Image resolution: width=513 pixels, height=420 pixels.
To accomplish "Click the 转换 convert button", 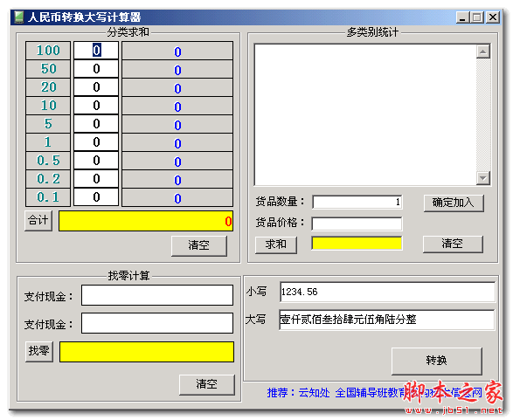I will click(437, 361).
